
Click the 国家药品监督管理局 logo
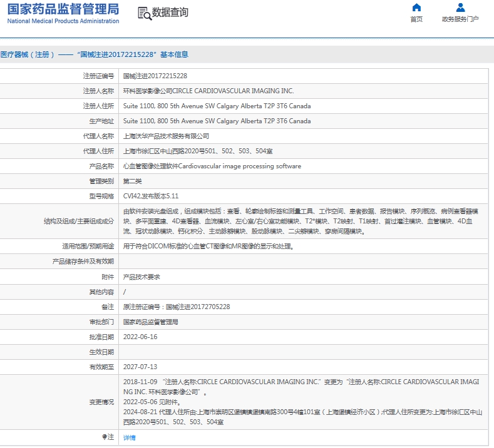pyautogui.click(x=63, y=9)
